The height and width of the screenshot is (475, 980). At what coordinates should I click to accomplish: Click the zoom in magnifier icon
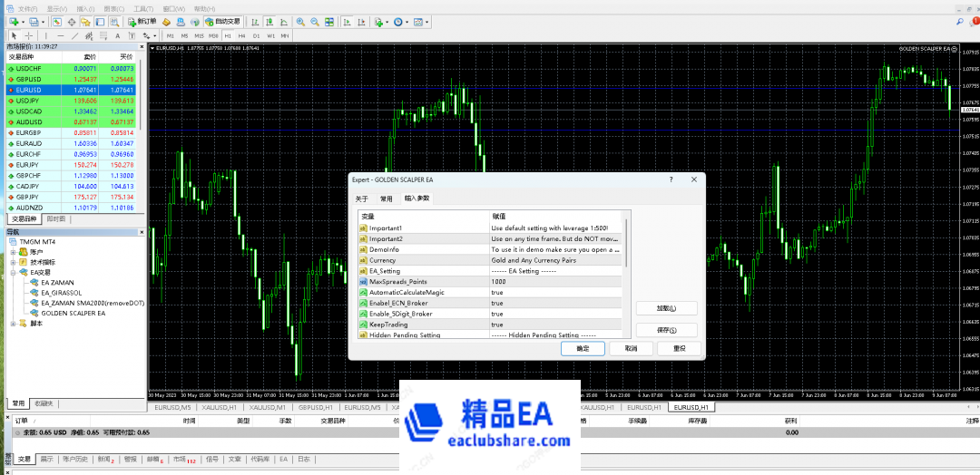299,21
